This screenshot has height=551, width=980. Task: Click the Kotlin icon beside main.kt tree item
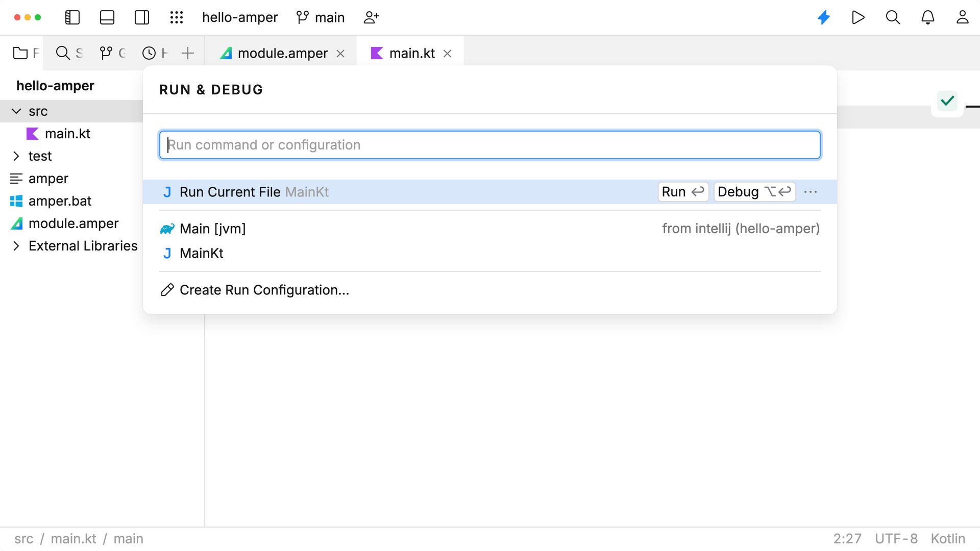point(32,134)
